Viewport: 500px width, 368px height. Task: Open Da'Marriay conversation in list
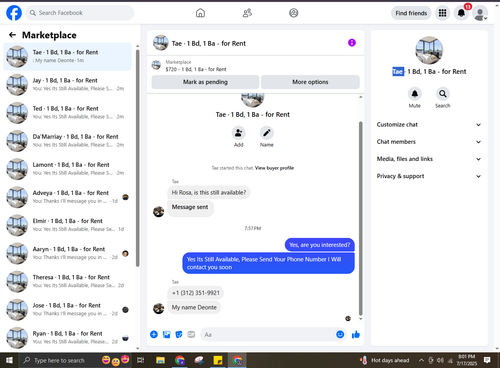pos(68,141)
